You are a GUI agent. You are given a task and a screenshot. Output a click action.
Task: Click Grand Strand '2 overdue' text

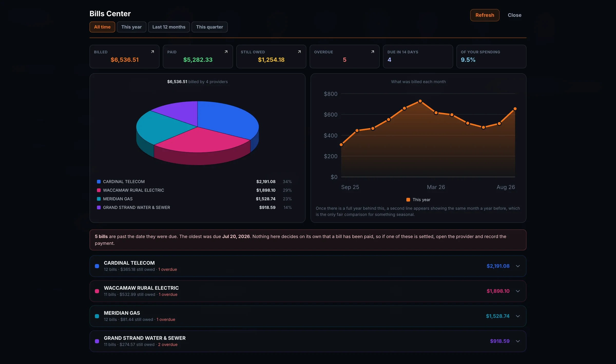coord(168,345)
